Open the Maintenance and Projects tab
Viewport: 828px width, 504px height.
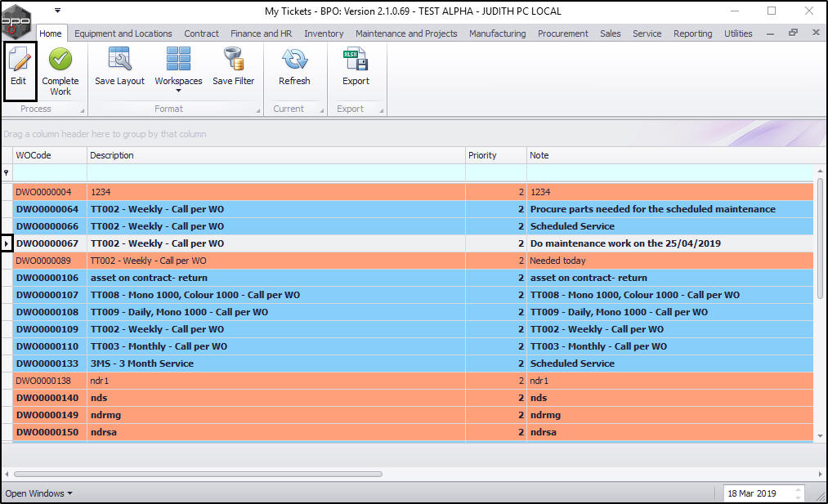[x=406, y=33]
